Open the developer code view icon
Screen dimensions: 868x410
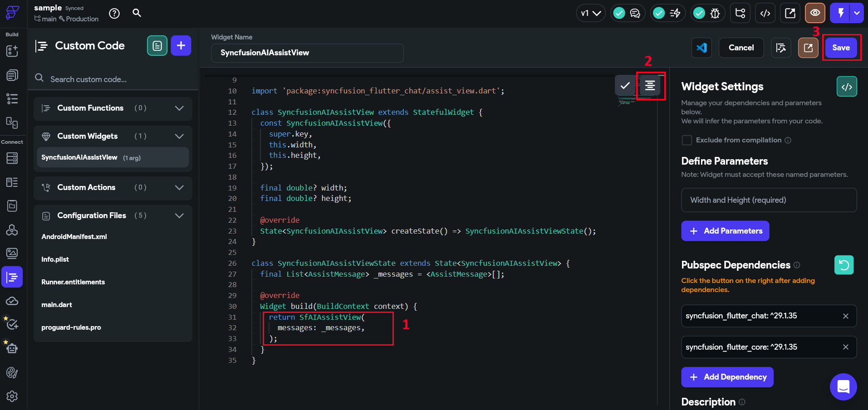coord(765,13)
